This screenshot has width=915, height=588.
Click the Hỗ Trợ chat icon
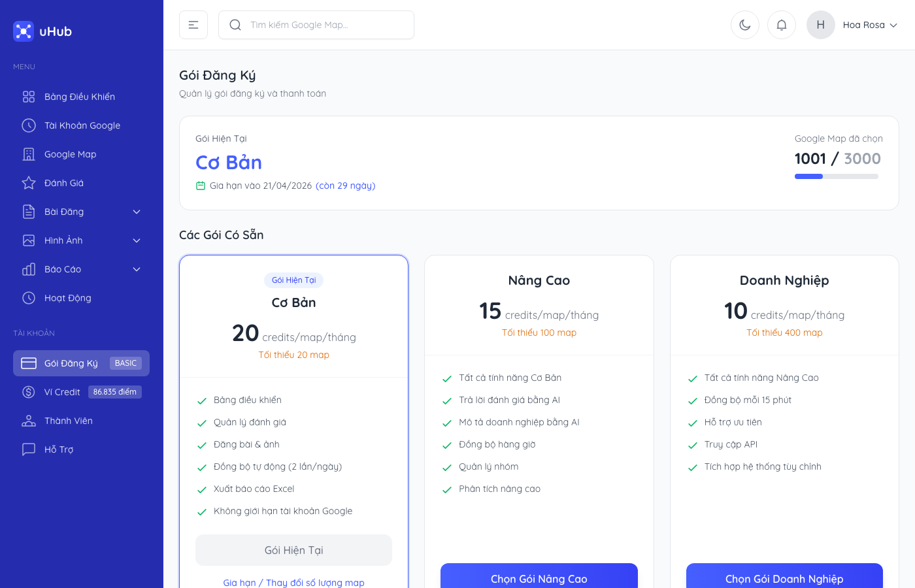pos(29,449)
